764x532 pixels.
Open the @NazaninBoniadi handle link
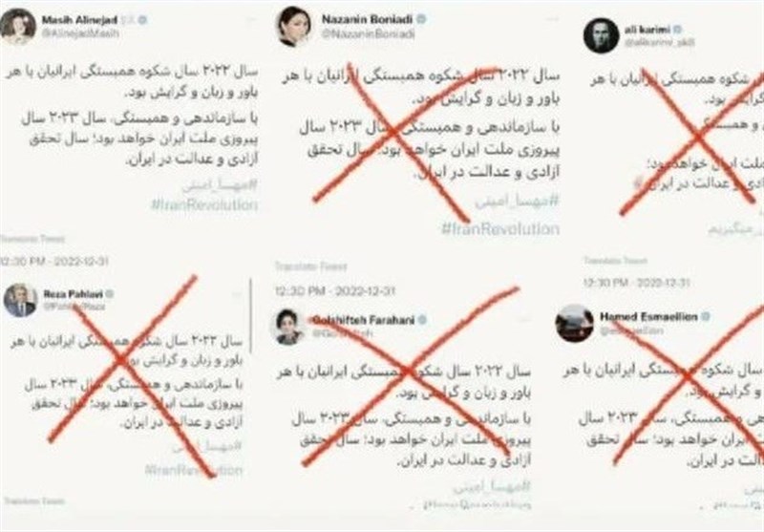click(368, 33)
